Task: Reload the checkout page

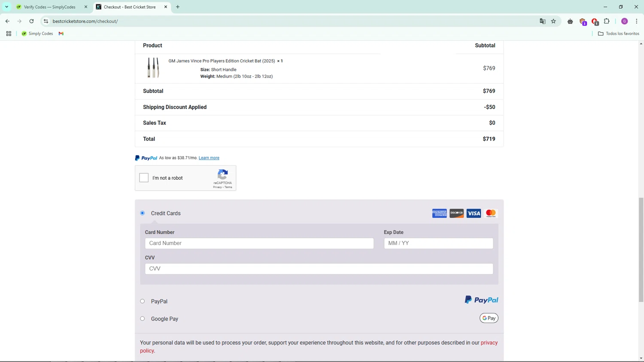Action: point(31,21)
